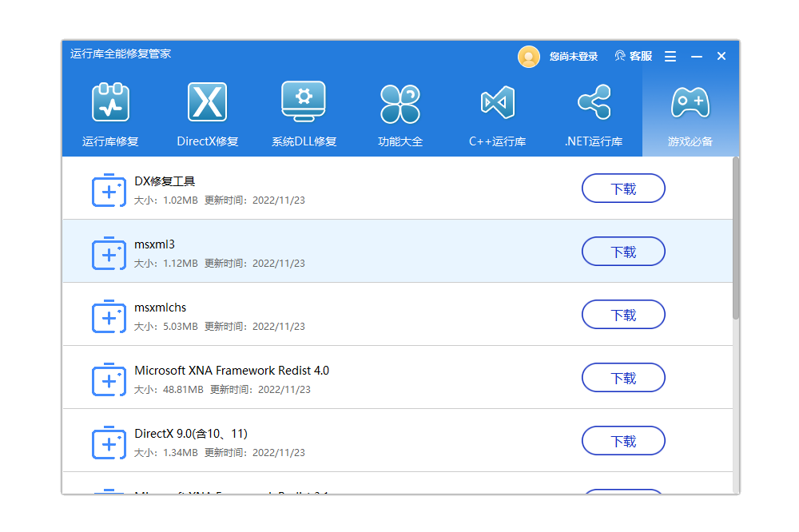The height and width of the screenshot is (532, 799).
Task: Download msxml3
Action: [x=623, y=251]
